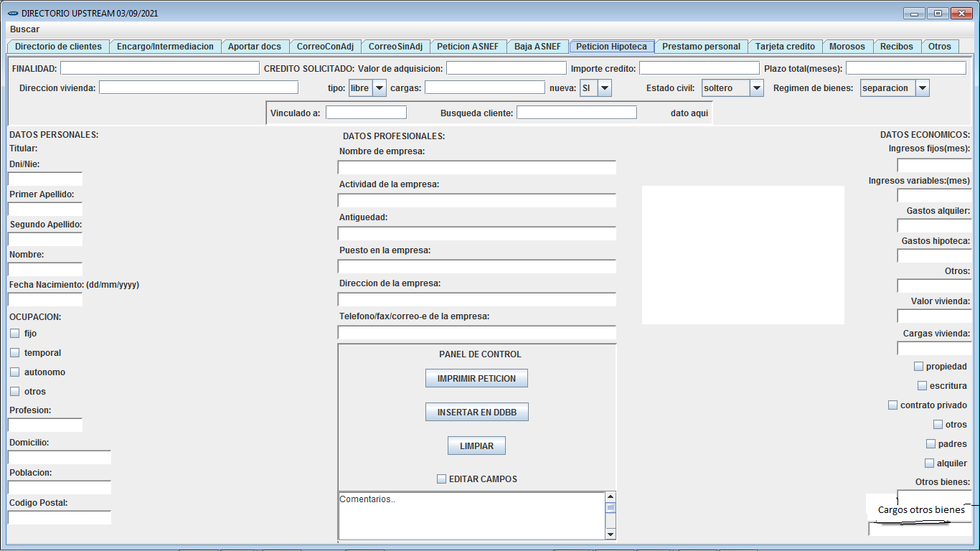The width and height of the screenshot is (980, 551).
Task: Toggle the EDITAR CAMPOS checkbox
Action: tap(442, 479)
